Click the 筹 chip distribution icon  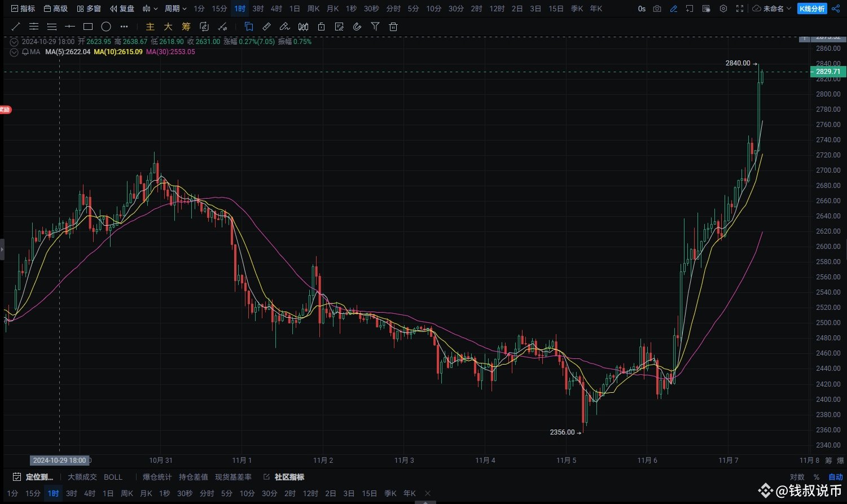186,27
